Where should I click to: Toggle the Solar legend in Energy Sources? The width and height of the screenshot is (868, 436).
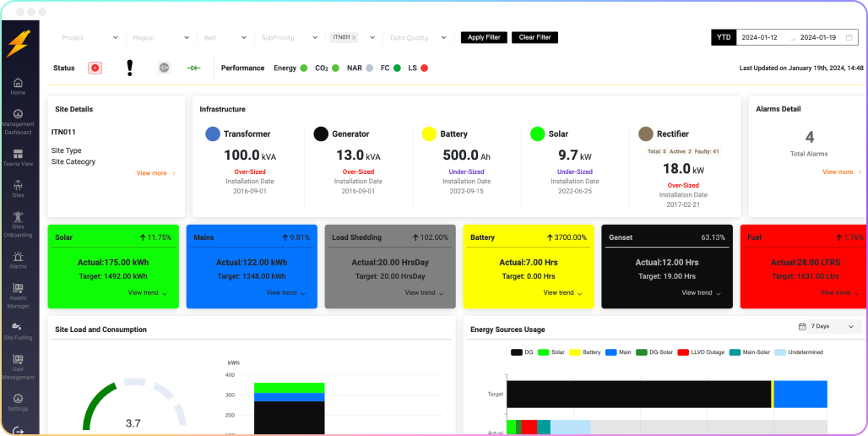551,352
